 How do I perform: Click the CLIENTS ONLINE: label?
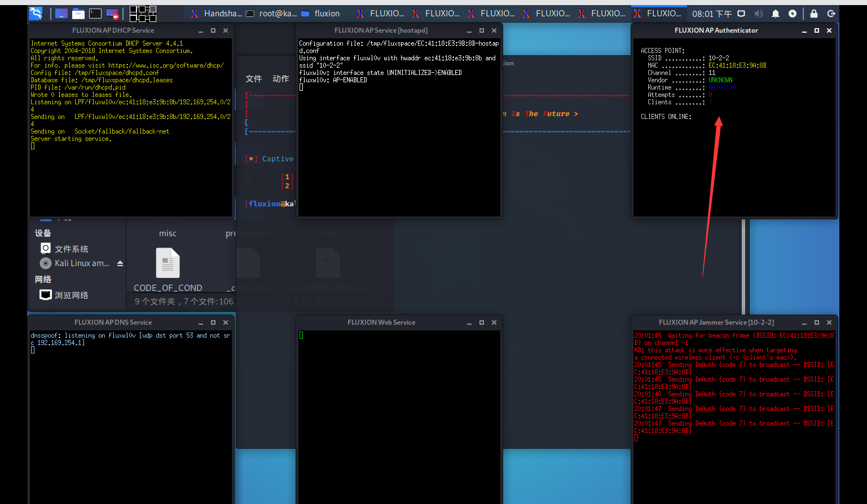click(666, 117)
